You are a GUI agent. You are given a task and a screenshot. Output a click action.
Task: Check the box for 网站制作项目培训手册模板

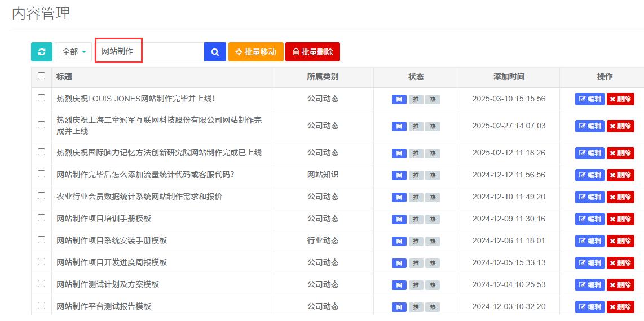[41, 218]
